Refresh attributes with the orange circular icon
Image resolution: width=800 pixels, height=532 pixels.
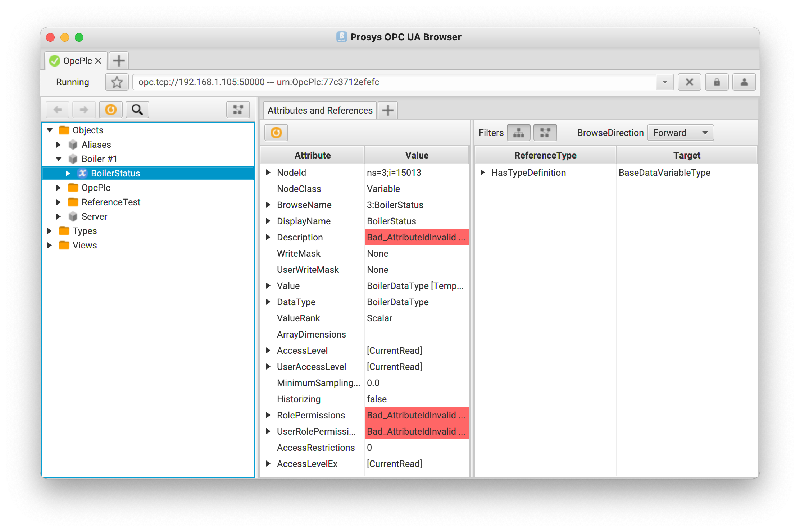coord(276,133)
